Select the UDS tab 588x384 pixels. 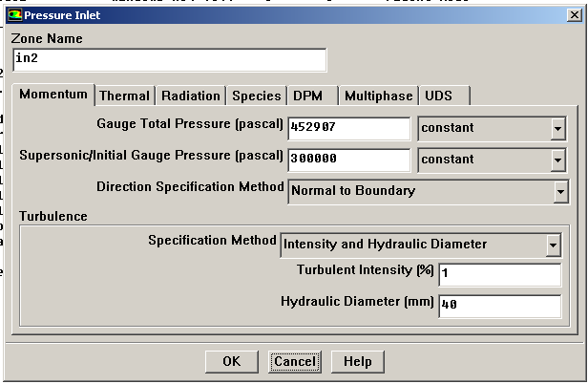438,96
